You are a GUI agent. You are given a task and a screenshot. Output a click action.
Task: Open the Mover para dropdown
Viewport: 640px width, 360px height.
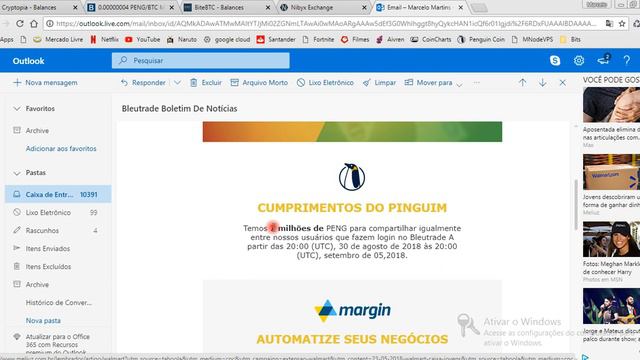click(433, 83)
